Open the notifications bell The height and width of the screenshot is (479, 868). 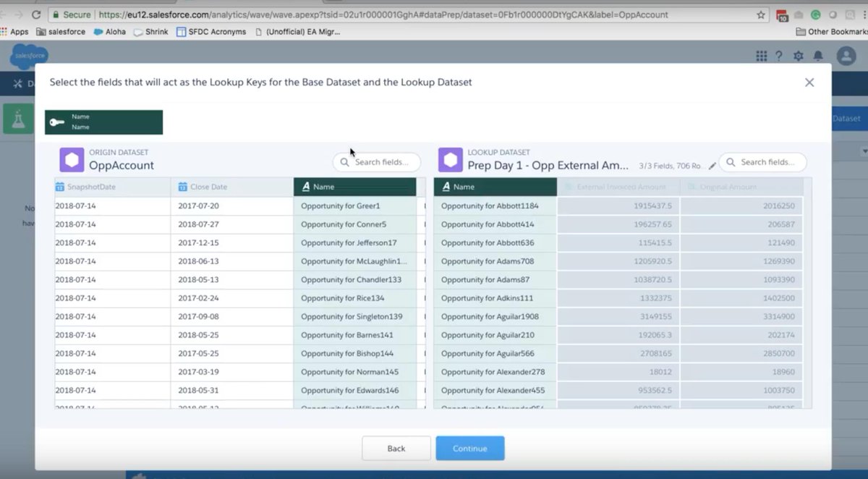pyautogui.click(x=818, y=56)
